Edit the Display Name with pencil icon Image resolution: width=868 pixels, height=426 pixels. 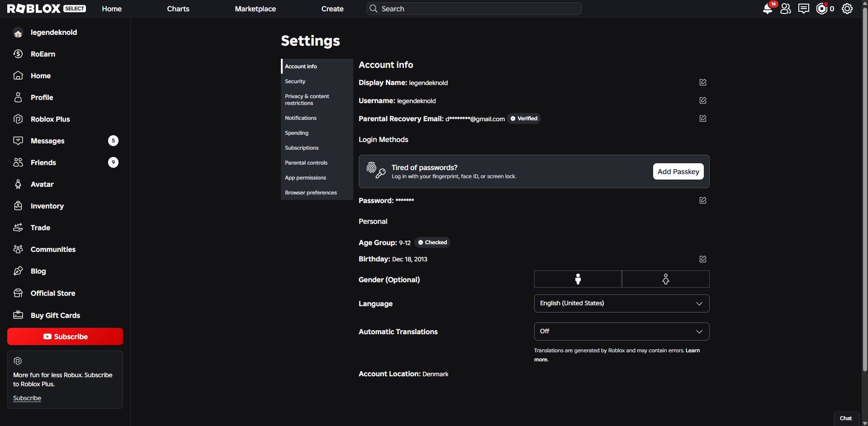click(703, 82)
